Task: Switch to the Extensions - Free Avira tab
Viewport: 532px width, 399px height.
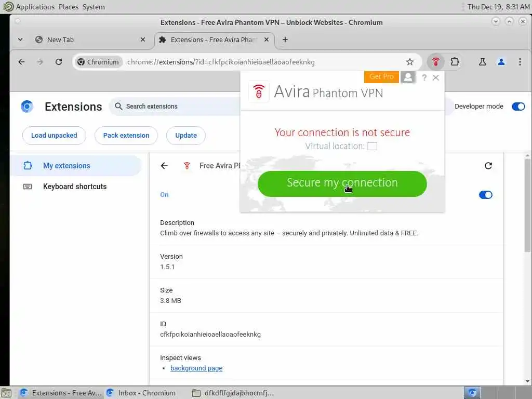Action: (215, 39)
